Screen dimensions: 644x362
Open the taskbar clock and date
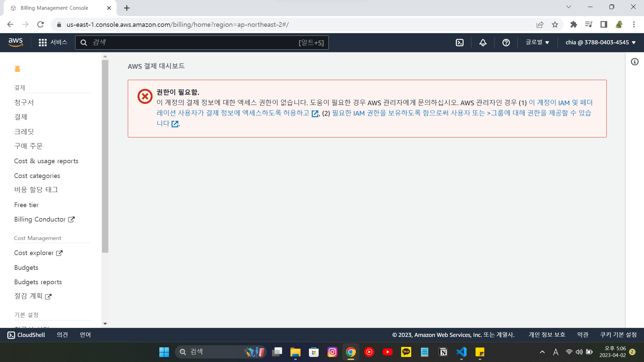click(x=612, y=352)
